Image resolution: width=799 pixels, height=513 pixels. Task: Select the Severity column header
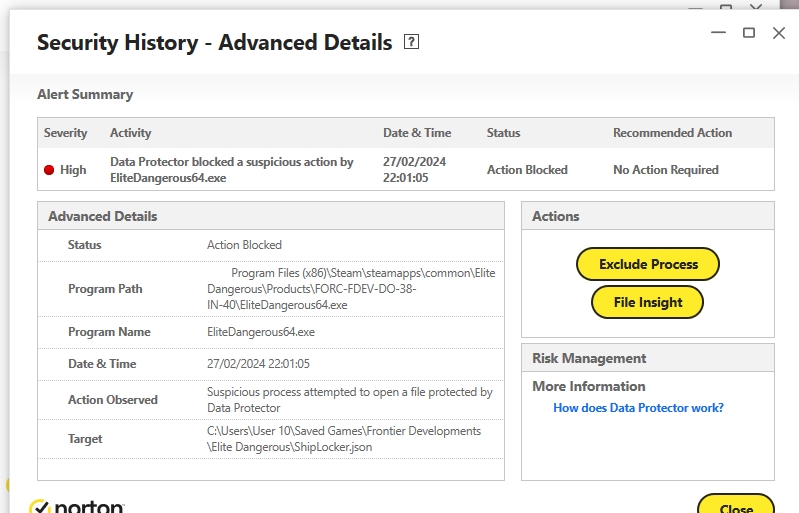tap(65, 133)
